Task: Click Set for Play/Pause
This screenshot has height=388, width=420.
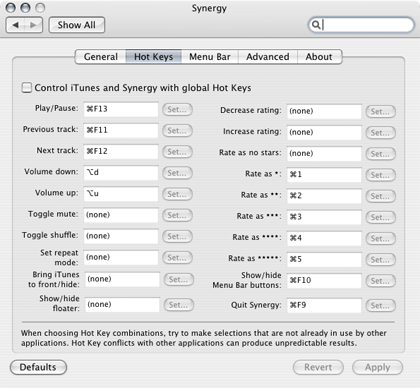Action: pos(177,109)
